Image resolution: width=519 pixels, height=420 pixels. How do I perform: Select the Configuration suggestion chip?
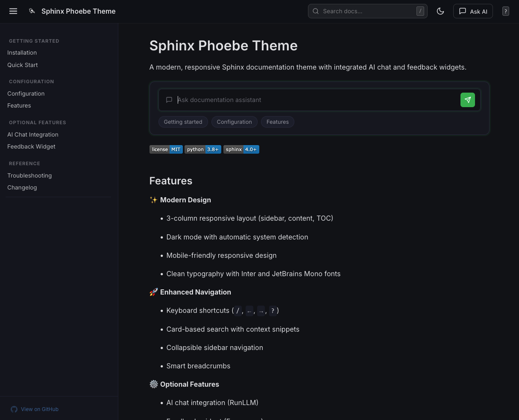(x=235, y=122)
